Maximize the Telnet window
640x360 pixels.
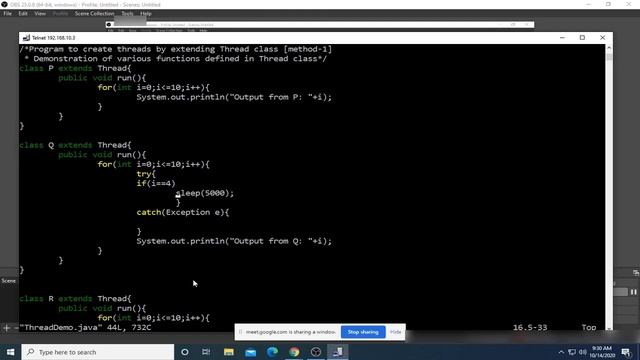[x=582, y=38]
